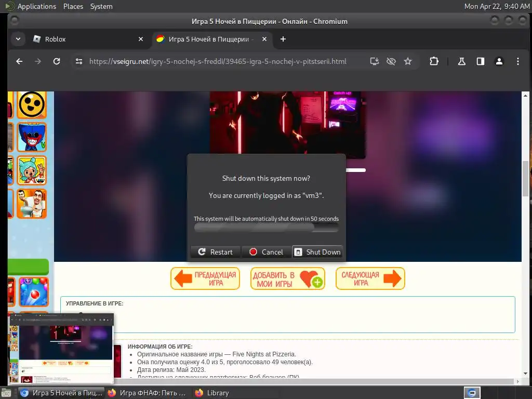Open Chromium three-dot menu
Viewport: 532px width, 399px height.
pos(518,61)
